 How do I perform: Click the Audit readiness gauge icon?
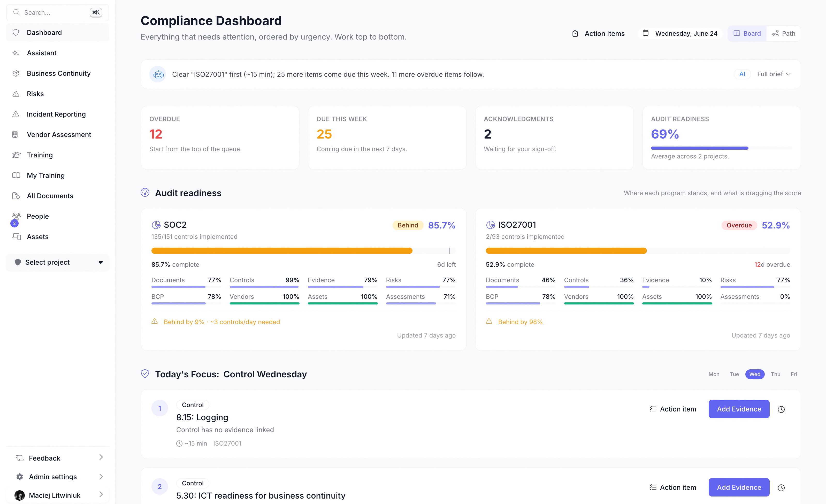145,193
